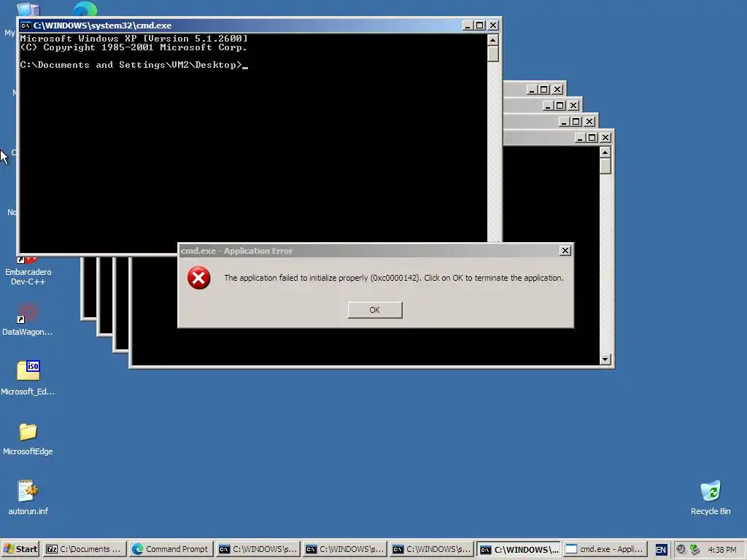Switch to Command Prompt Edge taskbar button
The height and width of the screenshot is (560, 747).
click(x=171, y=549)
